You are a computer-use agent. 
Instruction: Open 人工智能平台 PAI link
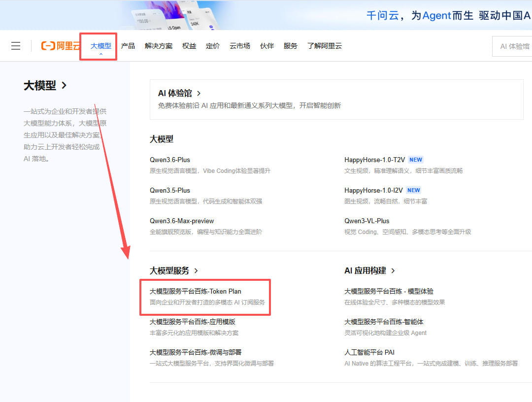[x=369, y=352]
